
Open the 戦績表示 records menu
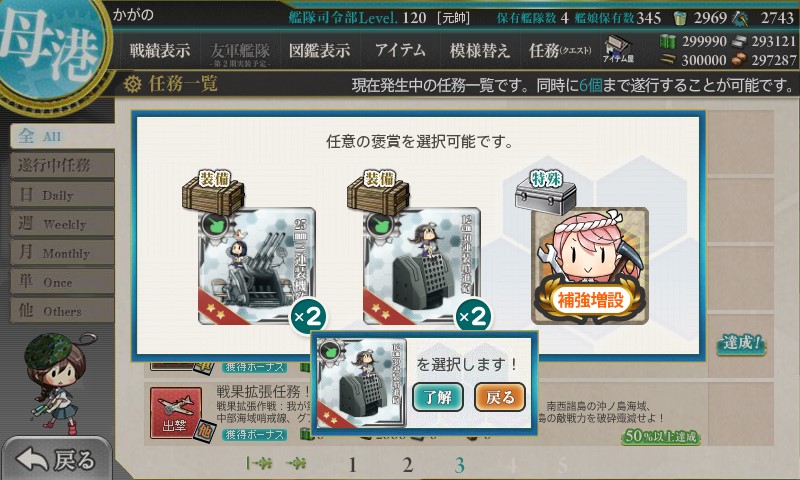point(160,50)
